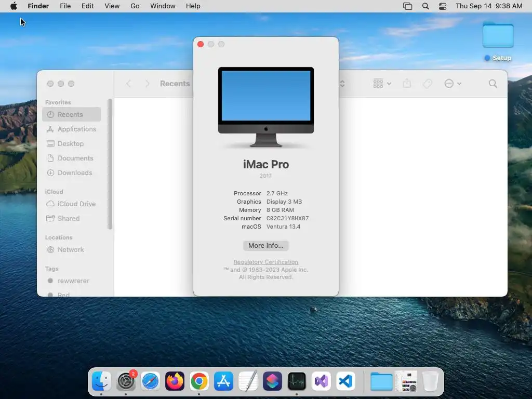The width and height of the screenshot is (532, 399).
Task: Go forward in the Finder window
Action: point(147,84)
